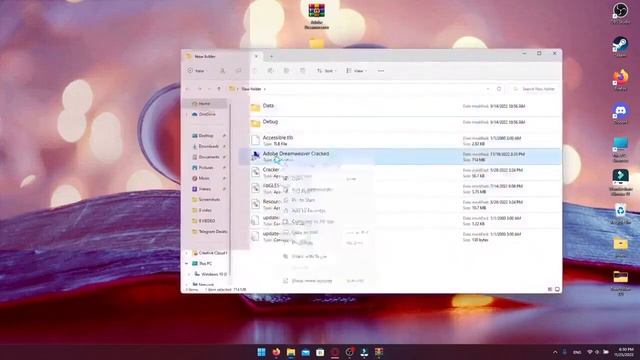Open the Steam desktop shortcut

[620, 46]
